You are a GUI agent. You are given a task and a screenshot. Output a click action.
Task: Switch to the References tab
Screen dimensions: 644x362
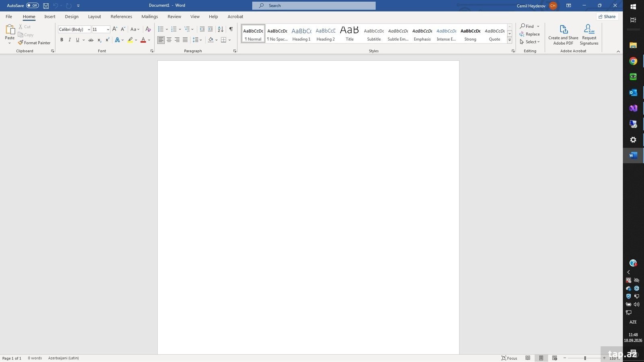pyautogui.click(x=121, y=16)
